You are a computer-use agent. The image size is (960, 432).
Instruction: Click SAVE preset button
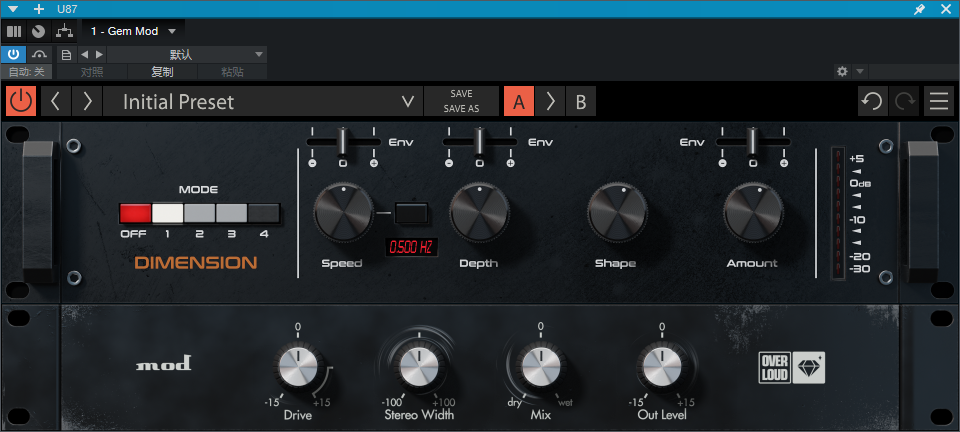pos(461,94)
